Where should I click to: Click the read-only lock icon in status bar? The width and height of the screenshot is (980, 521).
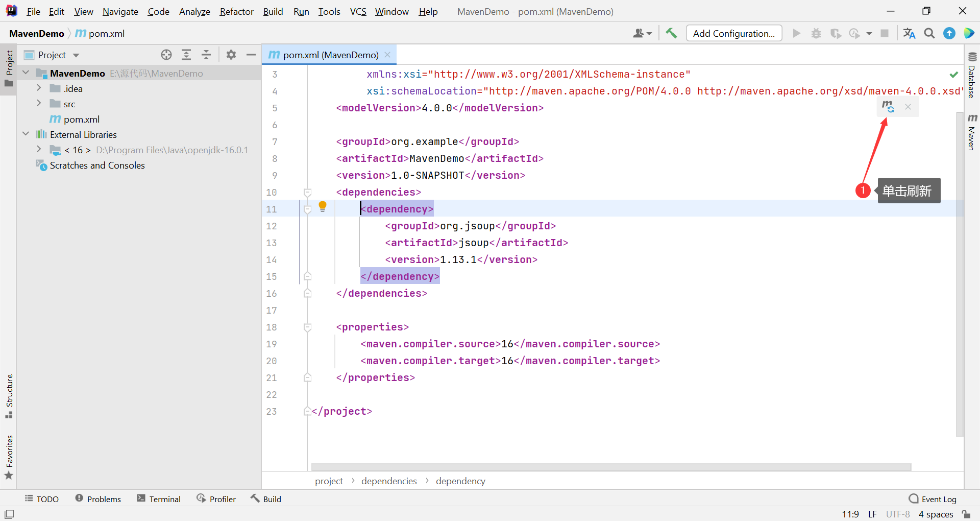point(966,514)
